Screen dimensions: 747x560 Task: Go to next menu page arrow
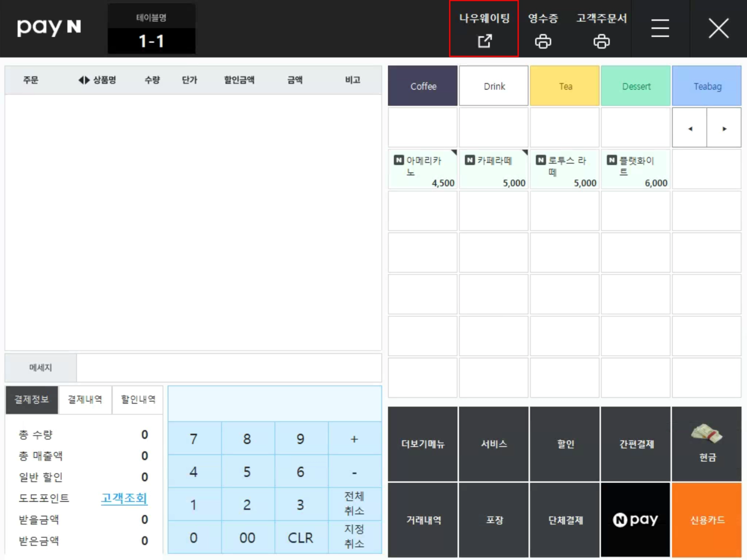(x=724, y=128)
